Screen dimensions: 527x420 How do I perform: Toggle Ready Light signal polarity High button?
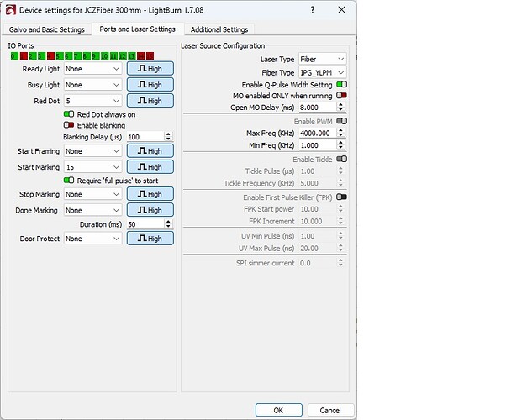pyautogui.click(x=150, y=69)
